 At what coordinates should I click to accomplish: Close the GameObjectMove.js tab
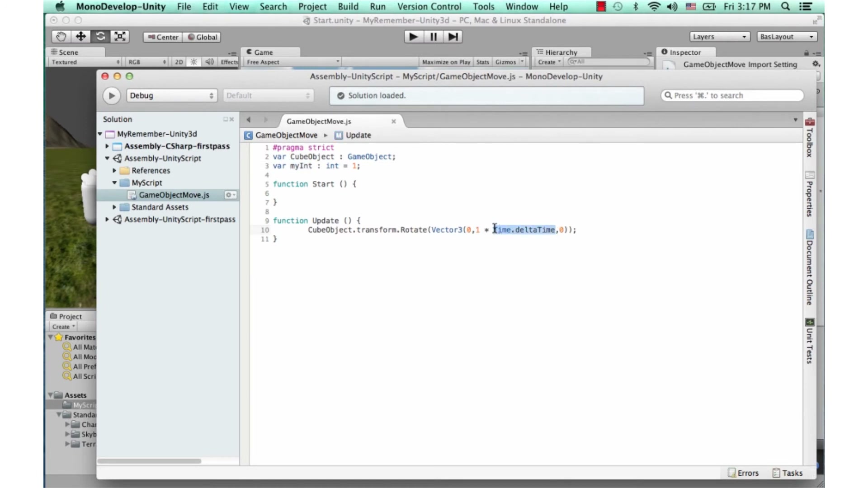point(394,121)
